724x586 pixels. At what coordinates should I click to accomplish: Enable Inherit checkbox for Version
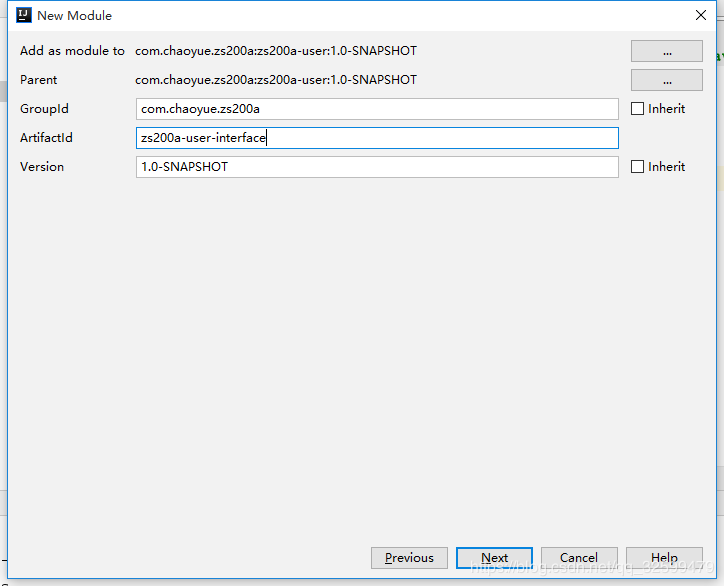point(638,167)
